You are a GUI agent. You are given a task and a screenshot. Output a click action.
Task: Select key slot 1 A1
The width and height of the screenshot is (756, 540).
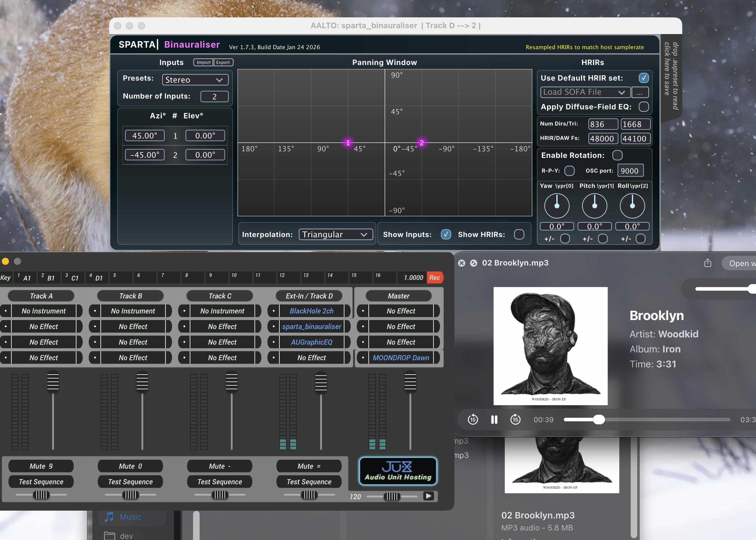click(25, 278)
